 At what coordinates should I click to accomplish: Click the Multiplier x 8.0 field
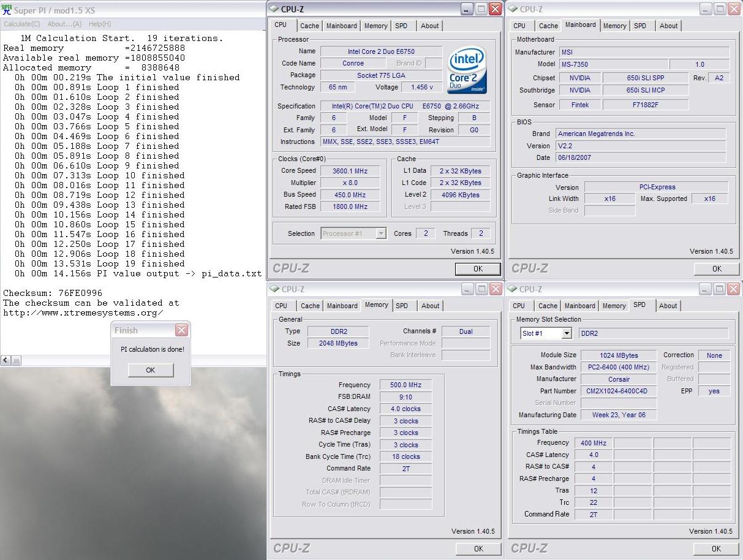pyautogui.click(x=349, y=183)
